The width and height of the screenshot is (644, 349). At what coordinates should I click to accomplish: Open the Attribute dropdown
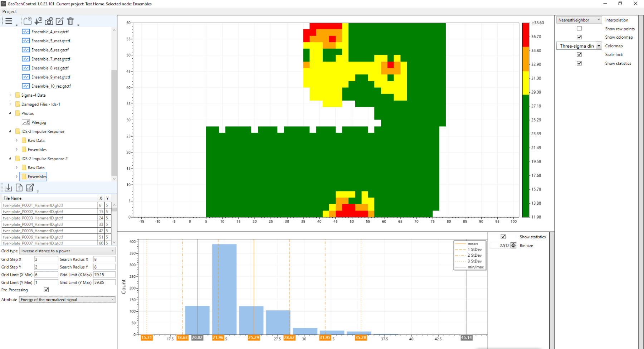[67, 300]
